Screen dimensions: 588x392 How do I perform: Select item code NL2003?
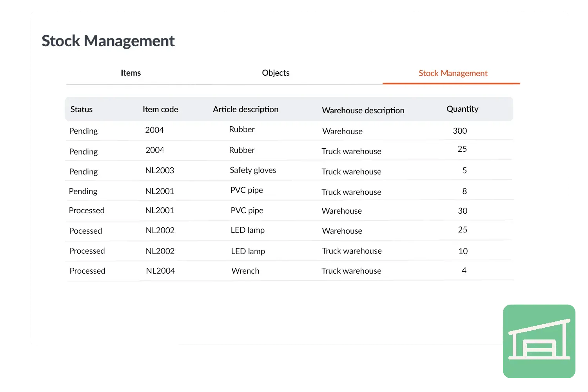[160, 171]
